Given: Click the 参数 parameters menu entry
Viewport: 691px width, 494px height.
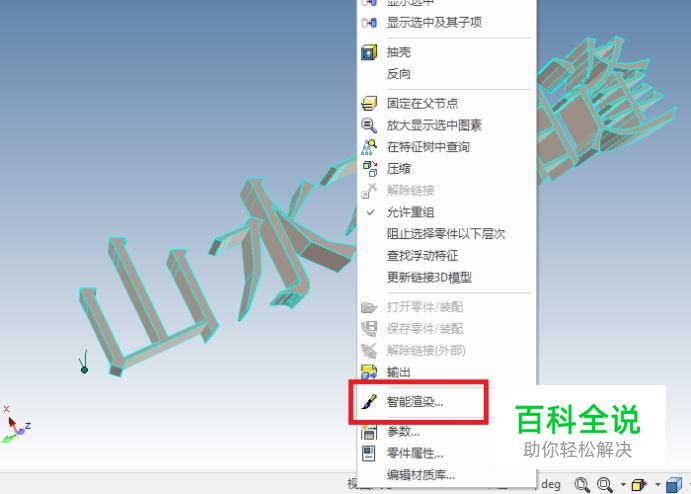Looking at the screenshot, I should (x=403, y=431).
